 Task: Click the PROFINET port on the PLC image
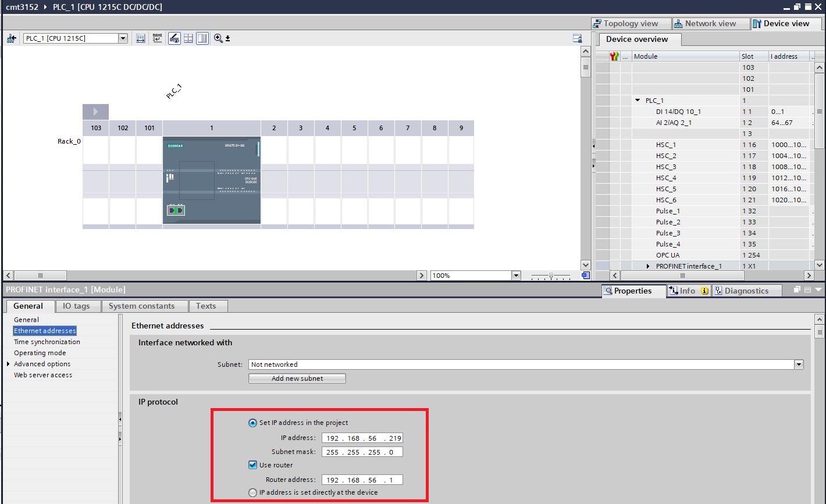176,210
